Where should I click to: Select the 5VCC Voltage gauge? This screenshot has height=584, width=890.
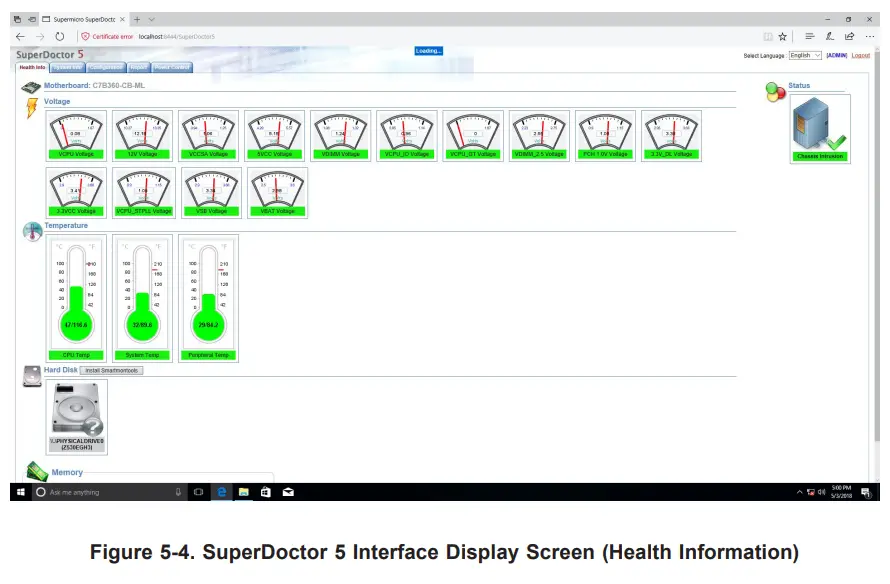[275, 136]
